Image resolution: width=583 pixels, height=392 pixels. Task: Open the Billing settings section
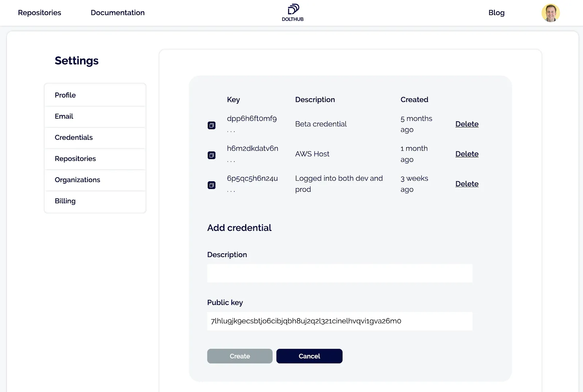point(65,201)
